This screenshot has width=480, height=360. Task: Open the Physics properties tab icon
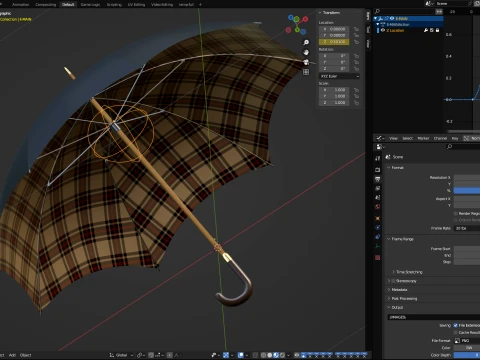click(377, 228)
